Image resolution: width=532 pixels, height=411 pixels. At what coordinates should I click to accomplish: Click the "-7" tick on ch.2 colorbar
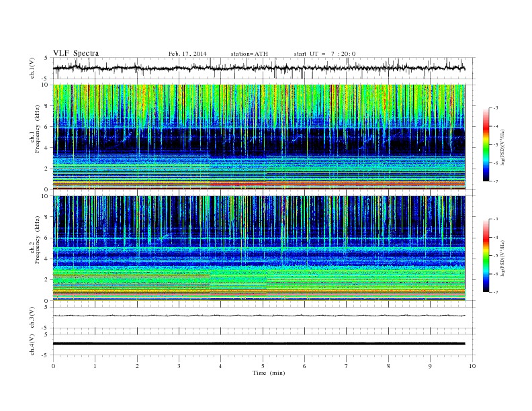point(495,292)
